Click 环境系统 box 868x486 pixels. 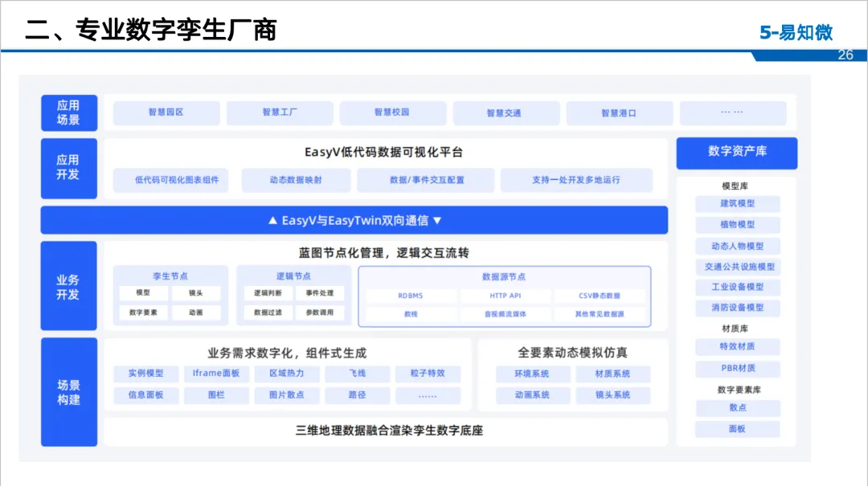(533, 374)
